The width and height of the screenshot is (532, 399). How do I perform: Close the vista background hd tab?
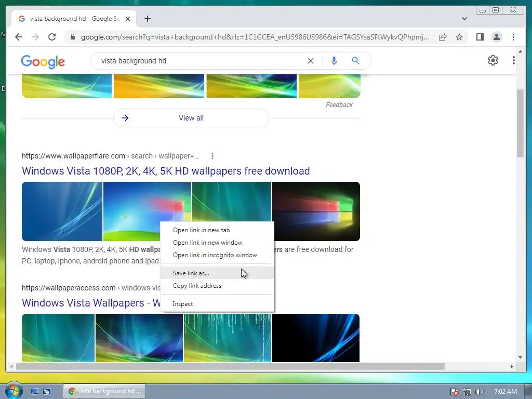coord(128,19)
